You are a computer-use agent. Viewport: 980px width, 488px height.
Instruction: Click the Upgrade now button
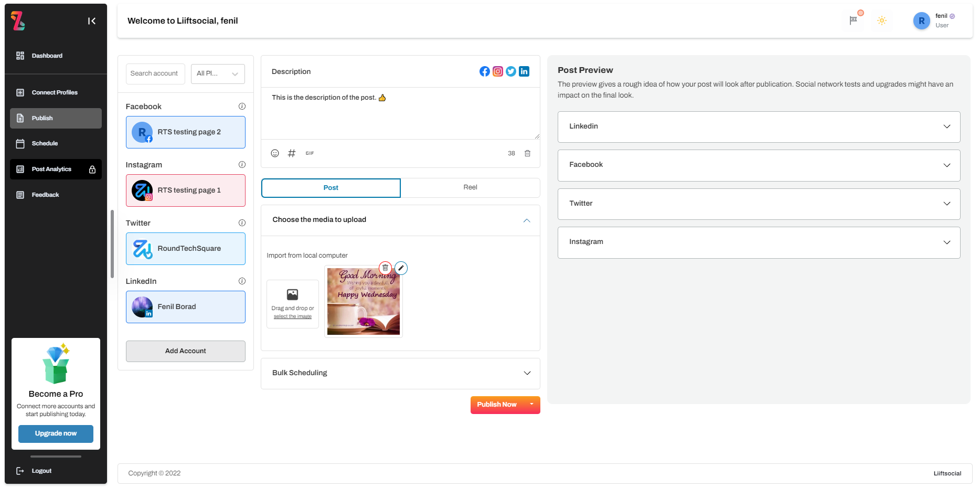coord(56,433)
